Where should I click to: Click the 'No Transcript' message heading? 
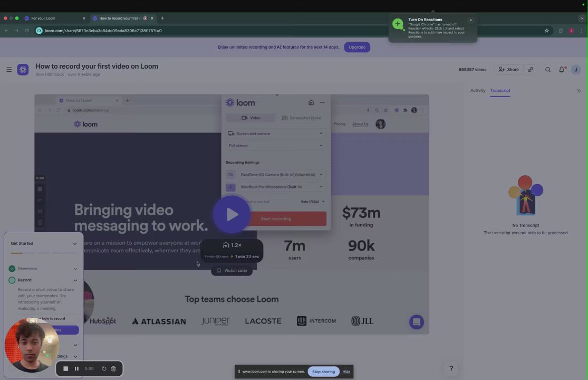coord(525,225)
